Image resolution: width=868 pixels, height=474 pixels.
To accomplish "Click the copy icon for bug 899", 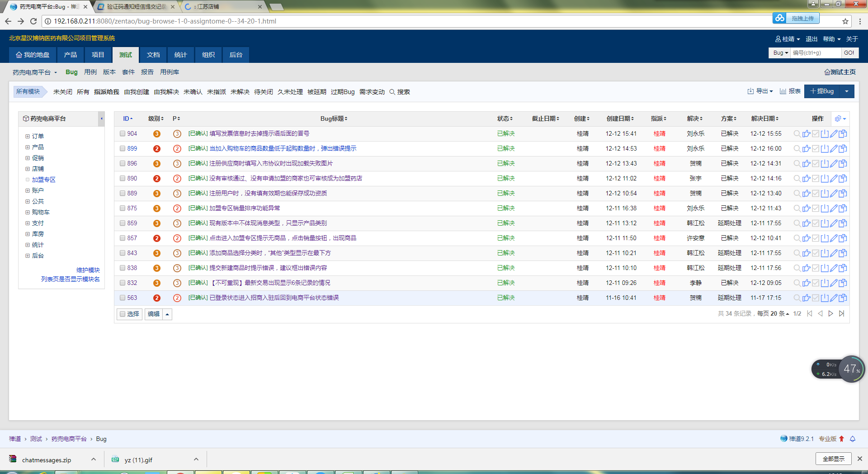I will tap(843, 149).
